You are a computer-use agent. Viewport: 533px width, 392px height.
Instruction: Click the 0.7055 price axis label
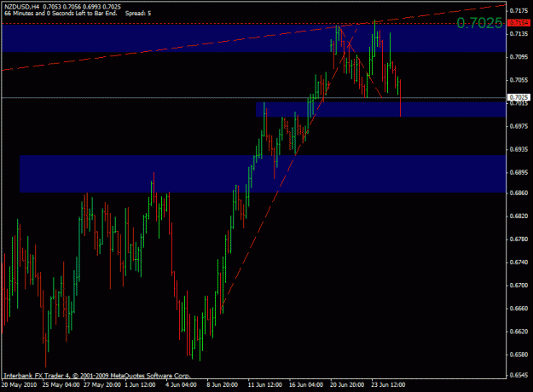[519, 80]
